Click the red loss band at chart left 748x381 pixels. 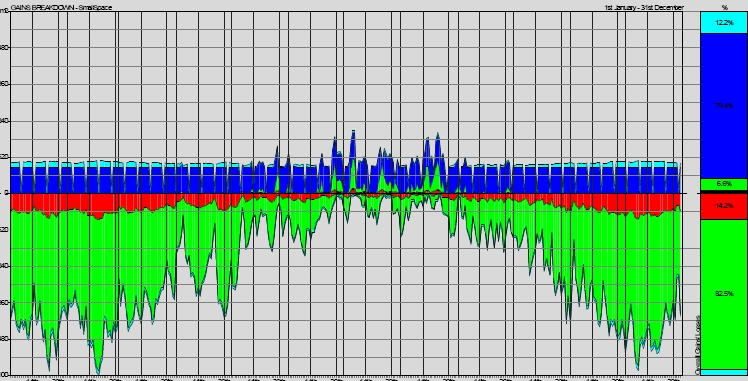coord(62,204)
